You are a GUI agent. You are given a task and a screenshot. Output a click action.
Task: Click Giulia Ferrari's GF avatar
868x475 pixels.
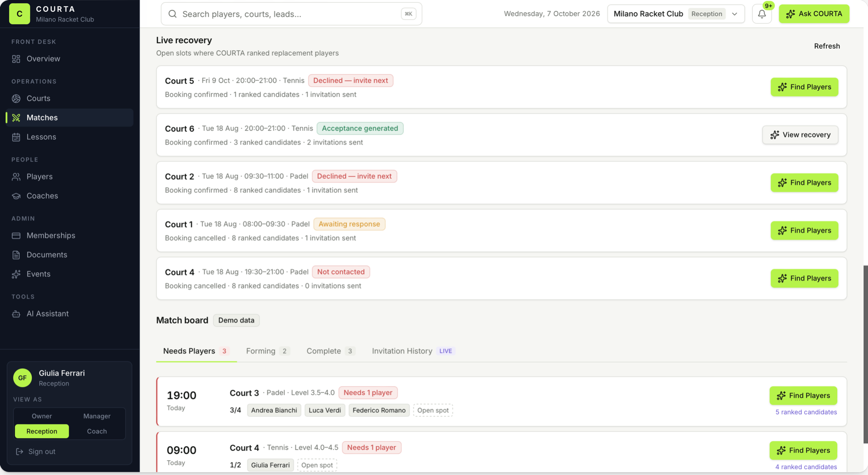[x=22, y=378]
